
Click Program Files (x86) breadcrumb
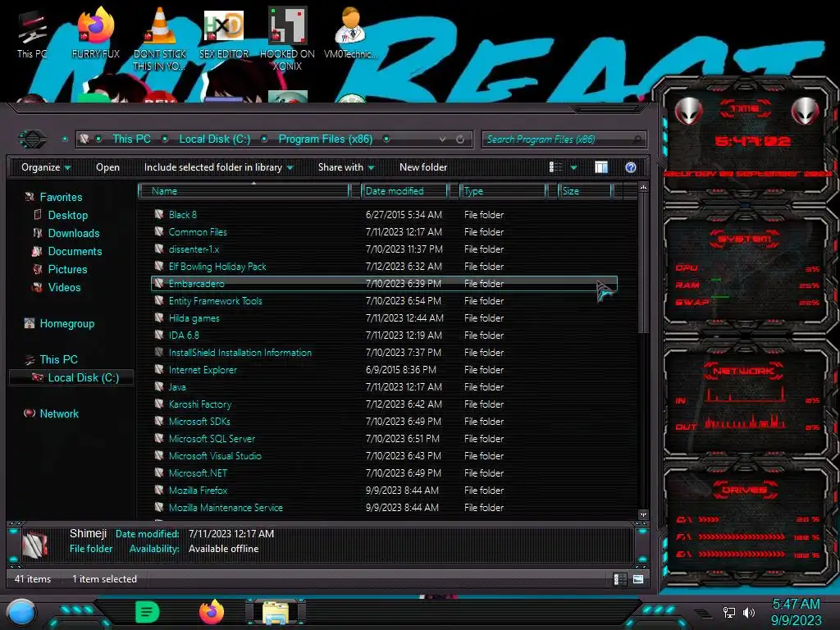coord(325,139)
